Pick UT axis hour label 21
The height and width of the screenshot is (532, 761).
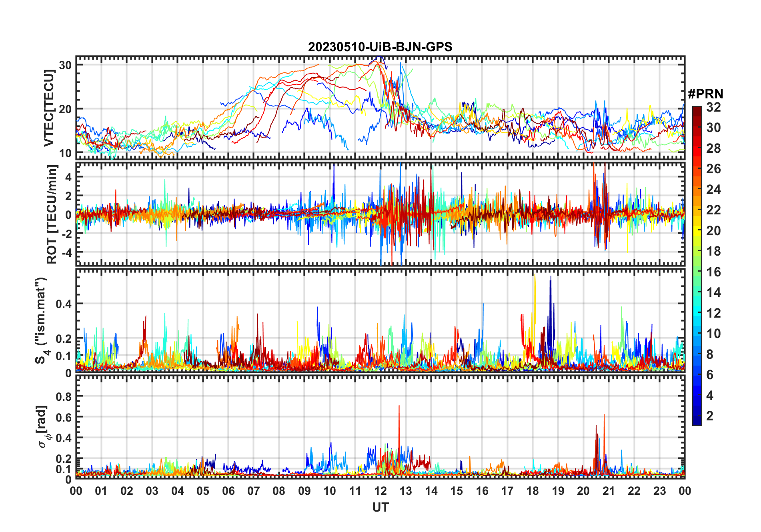tap(609, 491)
